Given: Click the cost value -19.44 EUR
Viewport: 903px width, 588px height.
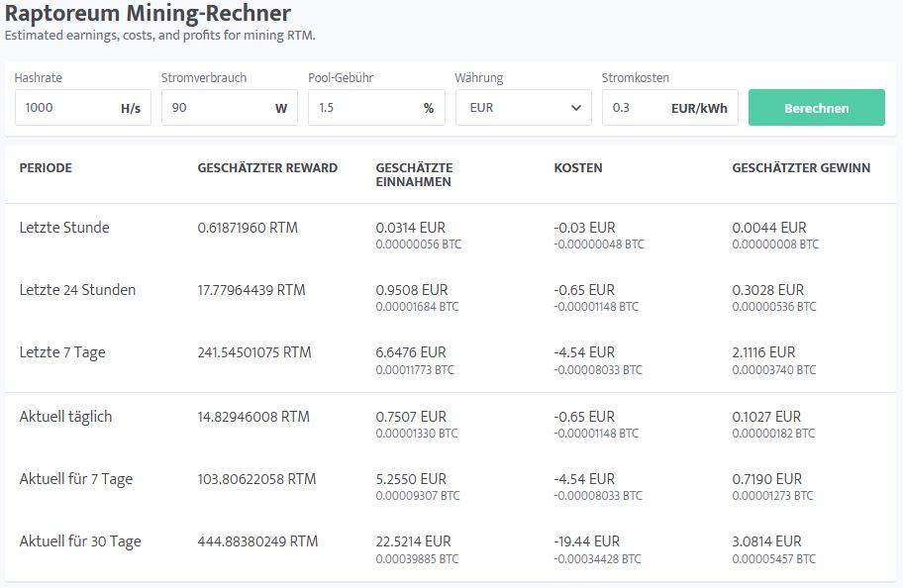Looking at the screenshot, I should pos(587,541).
